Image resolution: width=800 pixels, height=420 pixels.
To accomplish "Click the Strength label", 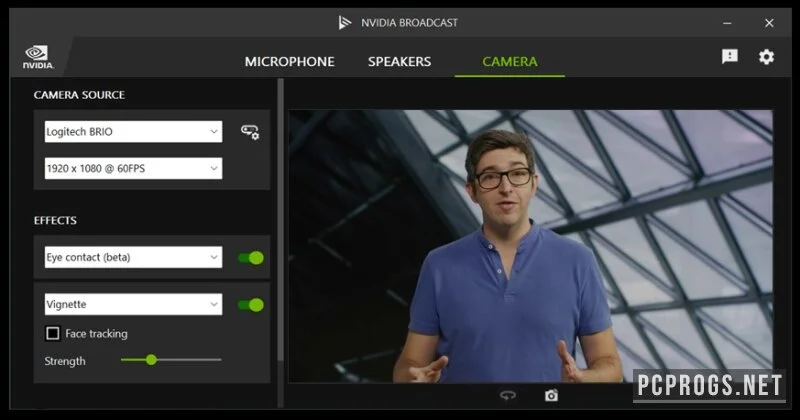I will [65, 361].
